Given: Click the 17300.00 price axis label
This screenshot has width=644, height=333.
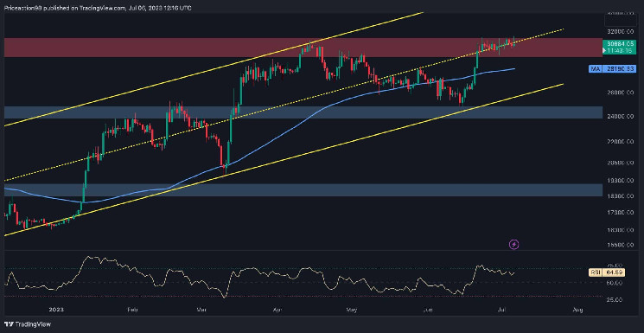Looking at the screenshot, I should [x=622, y=213].
